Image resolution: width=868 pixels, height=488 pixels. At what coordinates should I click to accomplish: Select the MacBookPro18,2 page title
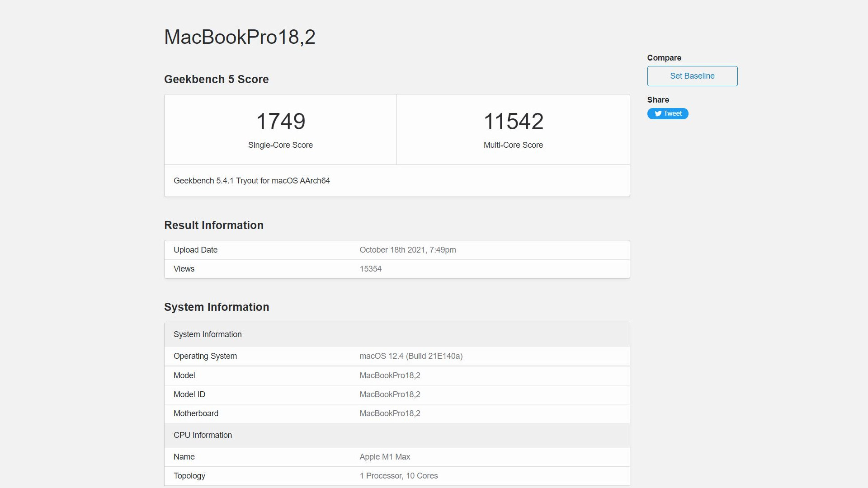[240, 37]
